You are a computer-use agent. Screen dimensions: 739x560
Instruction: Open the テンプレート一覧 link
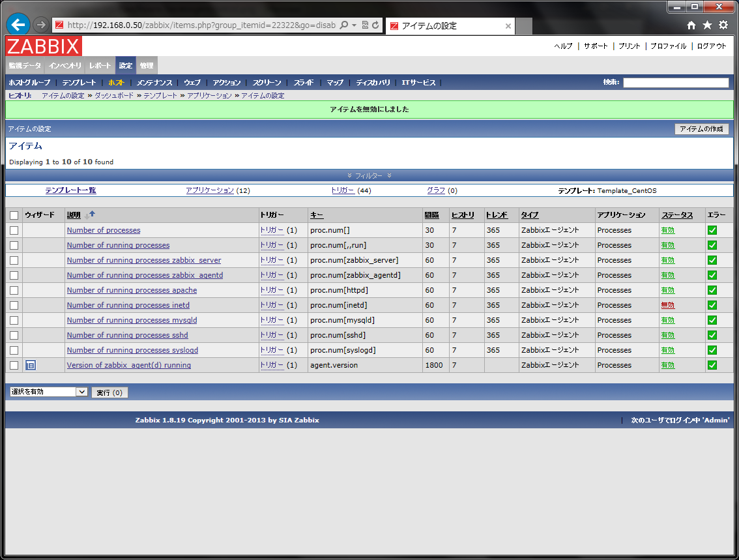tap(70, 190)
